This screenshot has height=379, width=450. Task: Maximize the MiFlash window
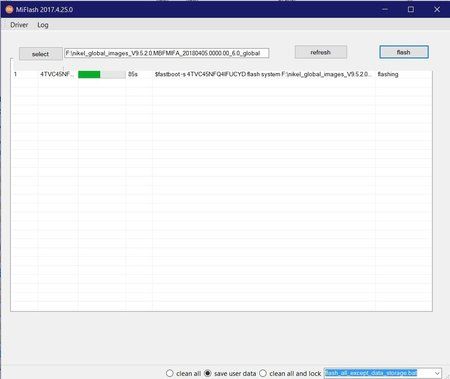tap(411, 10)
